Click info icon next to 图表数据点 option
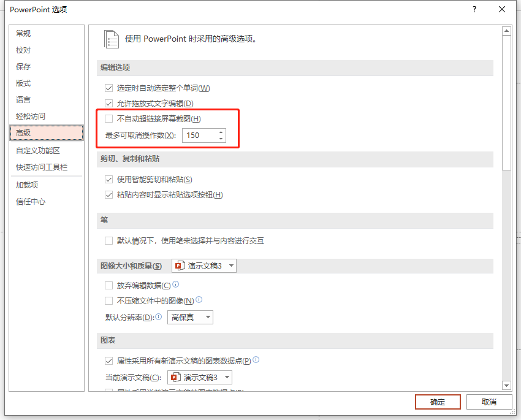Screen dimensions: 521x420 (256, 359)
